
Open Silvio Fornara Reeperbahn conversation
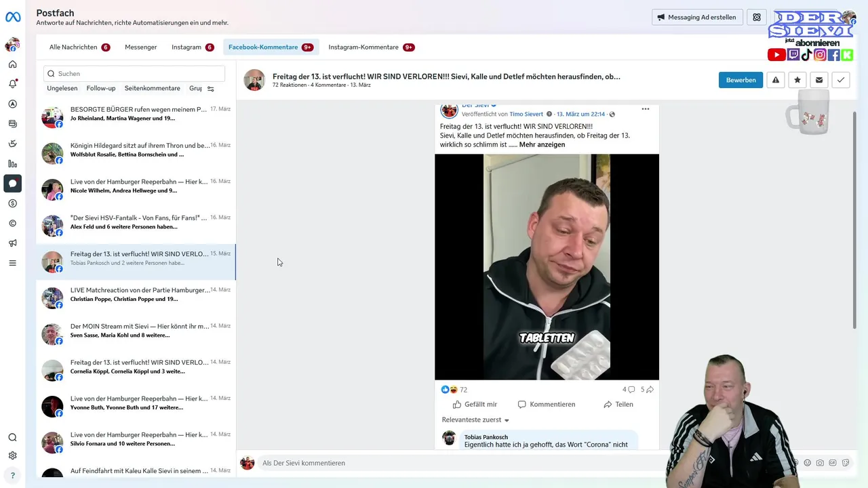point(136,443)
